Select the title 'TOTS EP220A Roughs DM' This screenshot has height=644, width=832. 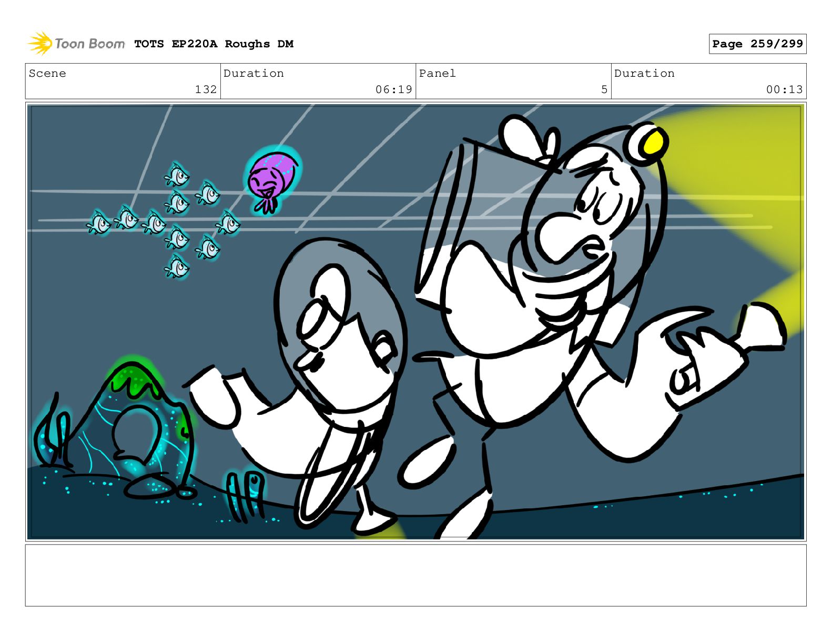point(214,44)
